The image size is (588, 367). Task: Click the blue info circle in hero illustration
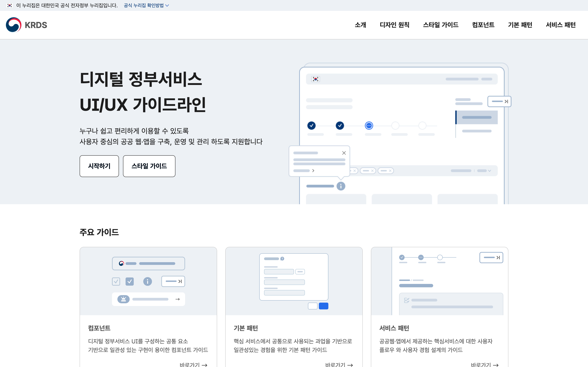click(341, 186)
